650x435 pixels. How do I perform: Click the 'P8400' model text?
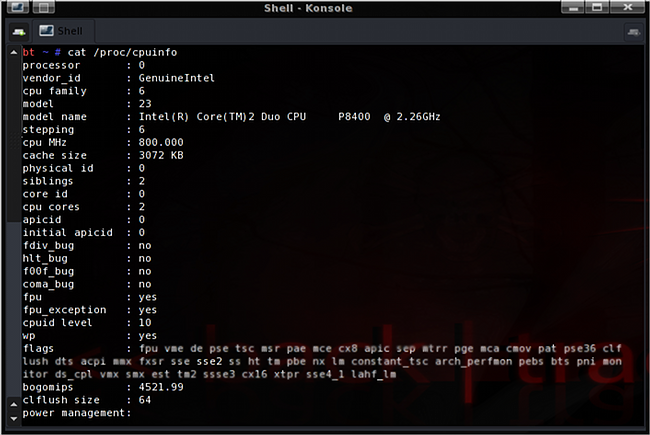354,117
